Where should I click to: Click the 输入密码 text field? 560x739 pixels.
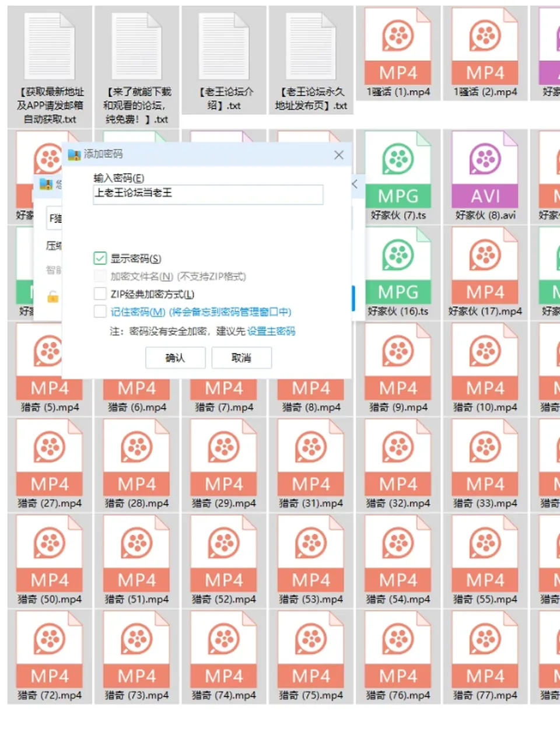pos(208,194)
